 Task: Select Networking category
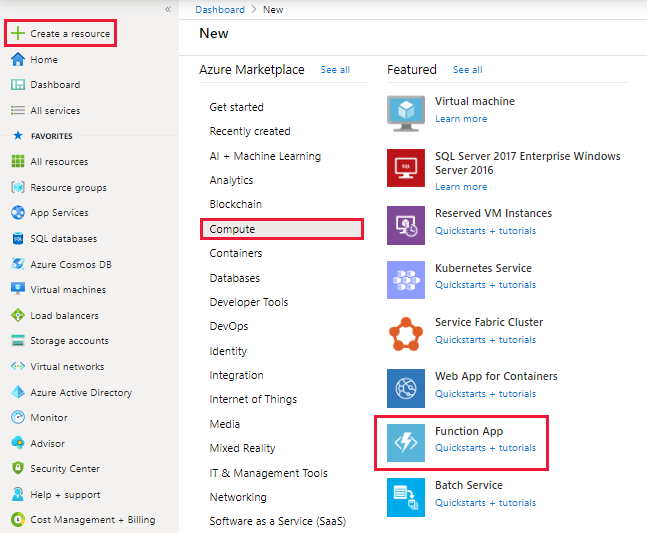point(238,497)
